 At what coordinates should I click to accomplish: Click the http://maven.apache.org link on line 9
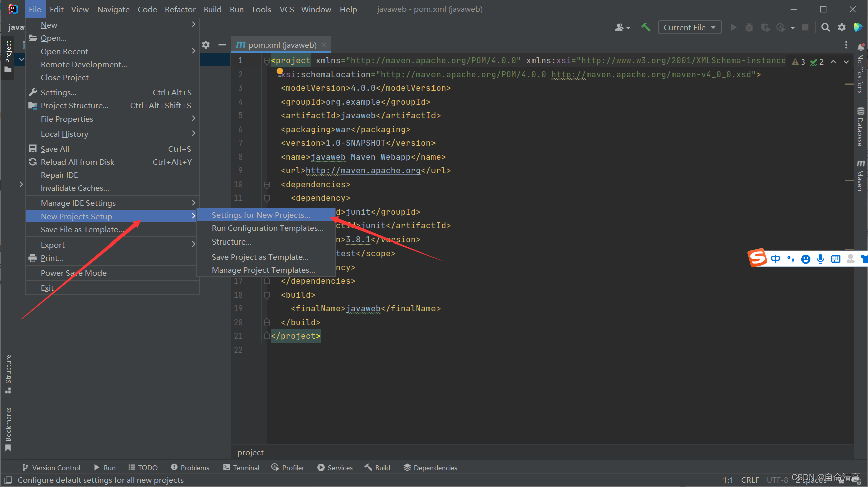coord(363,170)
